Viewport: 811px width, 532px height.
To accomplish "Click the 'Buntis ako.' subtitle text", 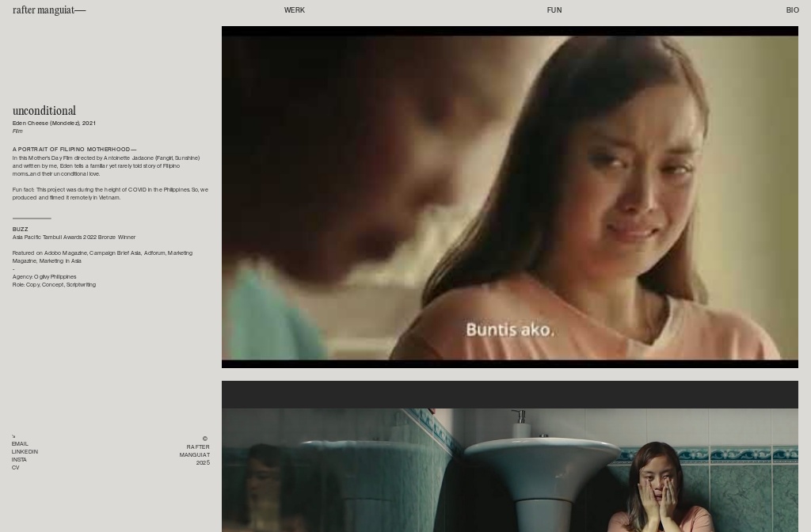I will pyautogui.click(x=509, y=329).
